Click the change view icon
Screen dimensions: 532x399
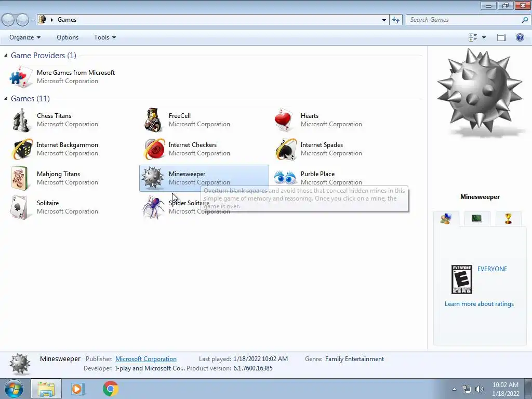pos(473,37)
